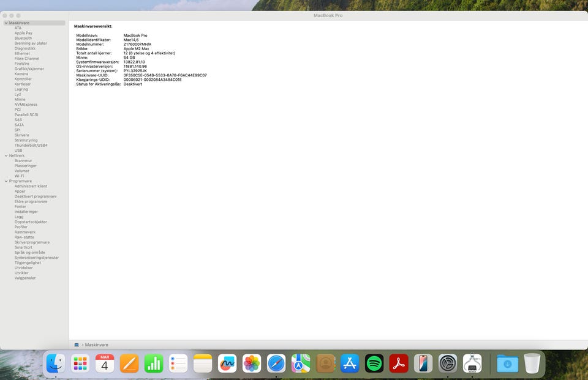Show Strømstyring information
The image size is (588, 380).
(26, 140)
